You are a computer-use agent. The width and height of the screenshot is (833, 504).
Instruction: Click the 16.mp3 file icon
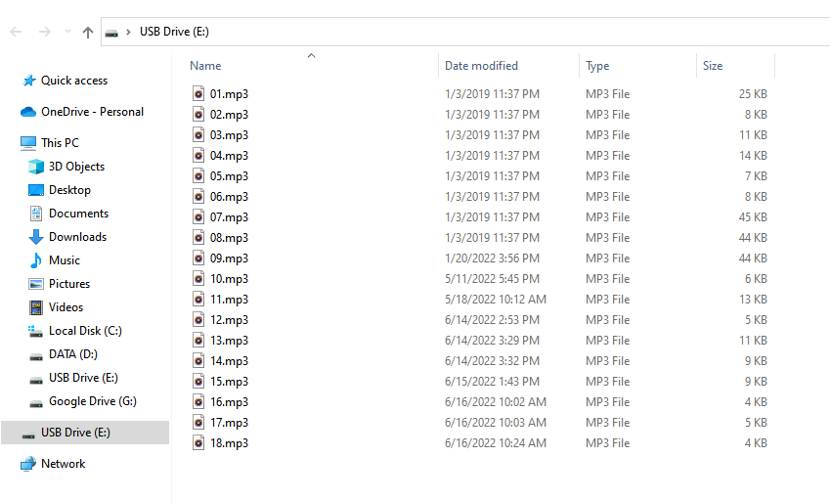coord(198,402)
